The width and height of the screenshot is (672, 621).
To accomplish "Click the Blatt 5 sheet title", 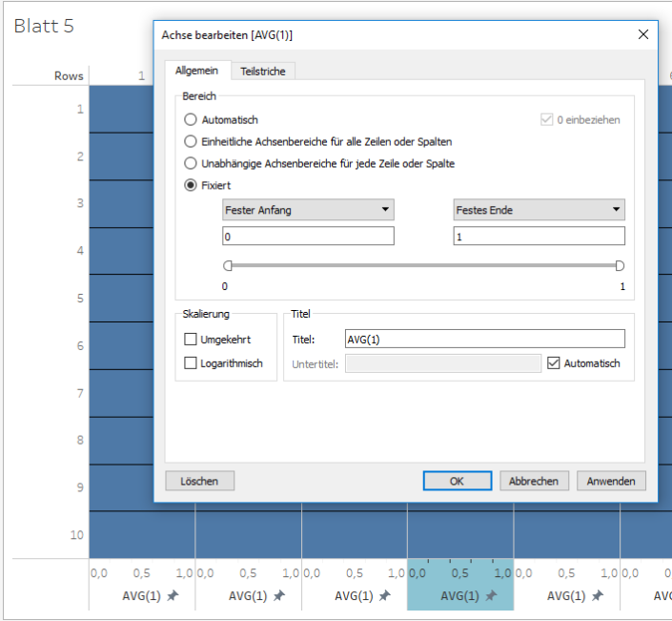I will tap(44, 26).
